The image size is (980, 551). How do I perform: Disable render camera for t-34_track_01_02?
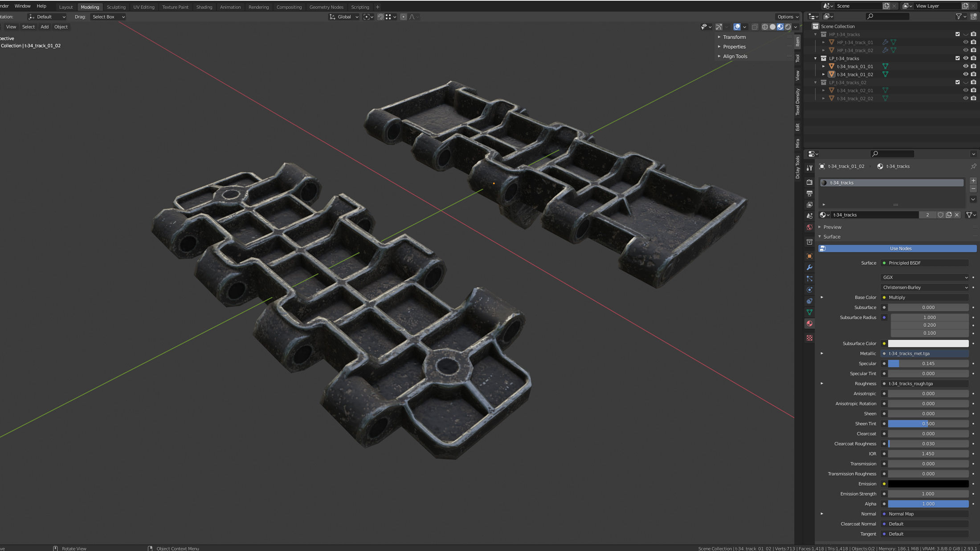(973, 74)
